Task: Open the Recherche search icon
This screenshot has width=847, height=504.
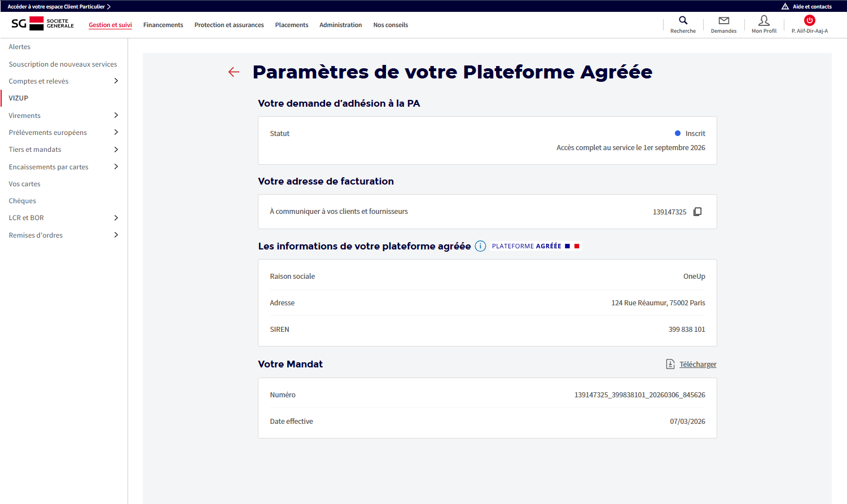Action: point(683,20)
